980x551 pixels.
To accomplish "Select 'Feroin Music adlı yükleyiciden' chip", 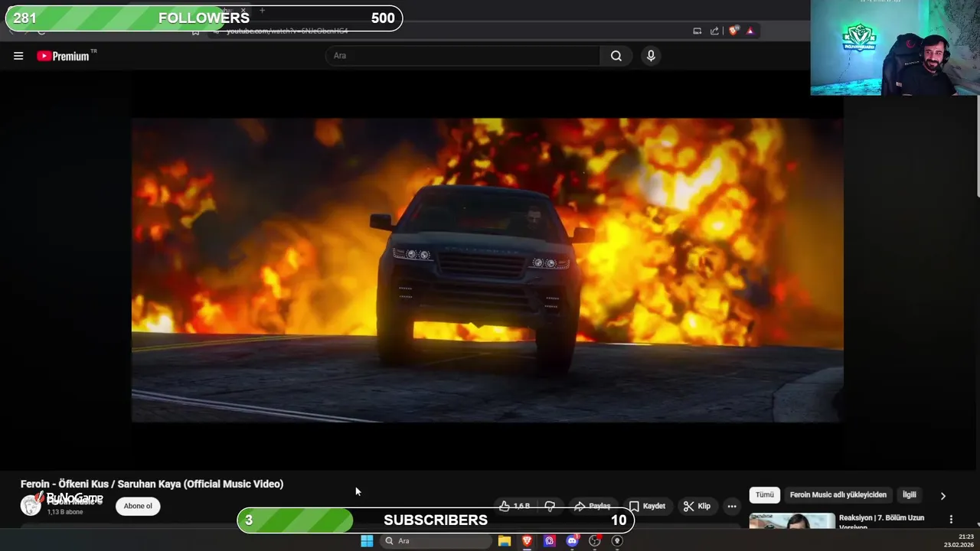I will pos(838,495).
